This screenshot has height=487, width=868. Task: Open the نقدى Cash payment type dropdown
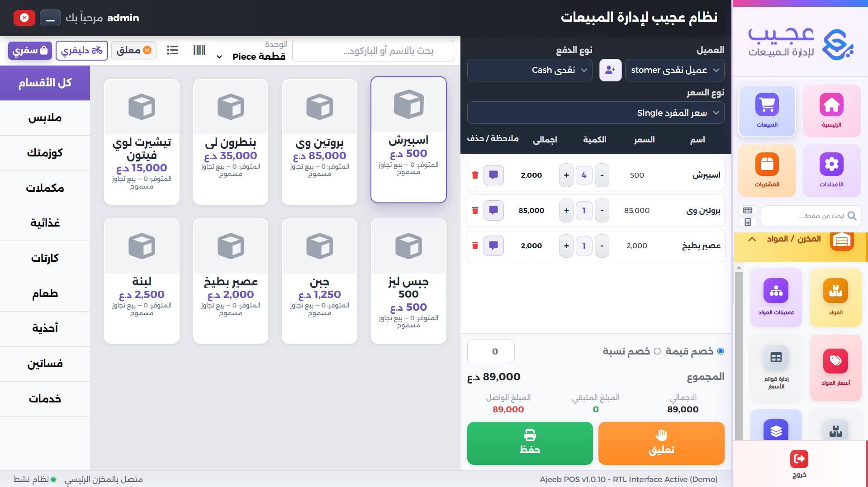click(530, 70)
